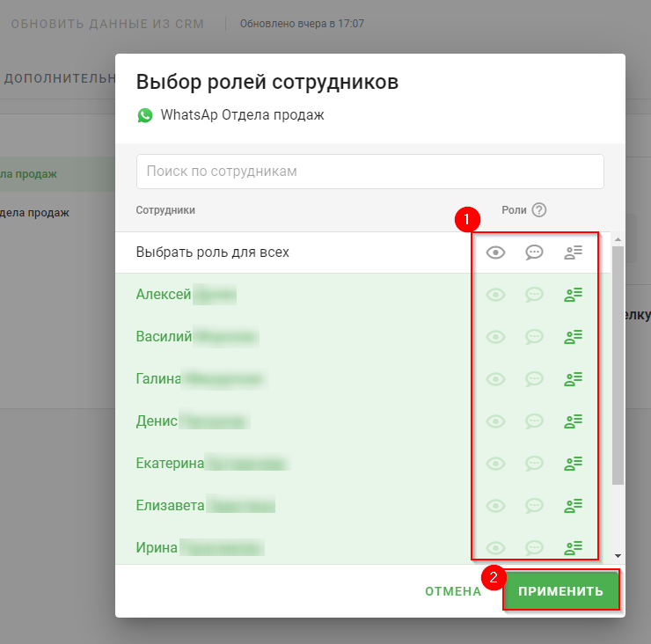
Task: Select eye view role for Галина
Action: click(x=495, y=379)
